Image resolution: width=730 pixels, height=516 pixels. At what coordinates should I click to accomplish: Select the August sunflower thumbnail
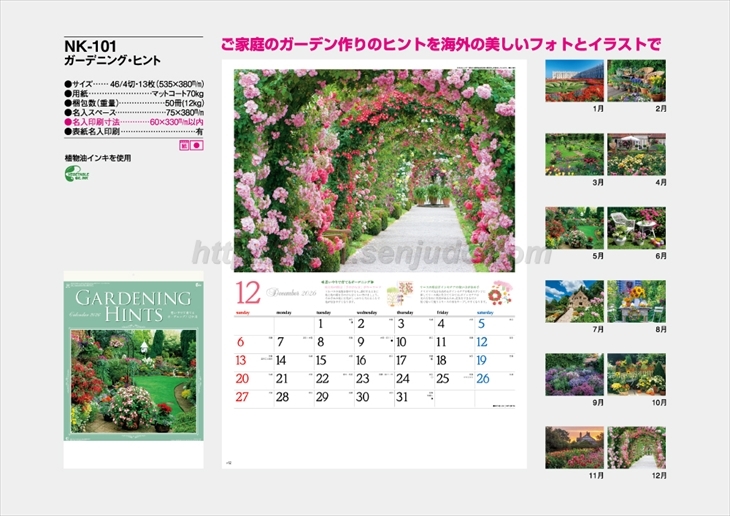pos(636,301)
